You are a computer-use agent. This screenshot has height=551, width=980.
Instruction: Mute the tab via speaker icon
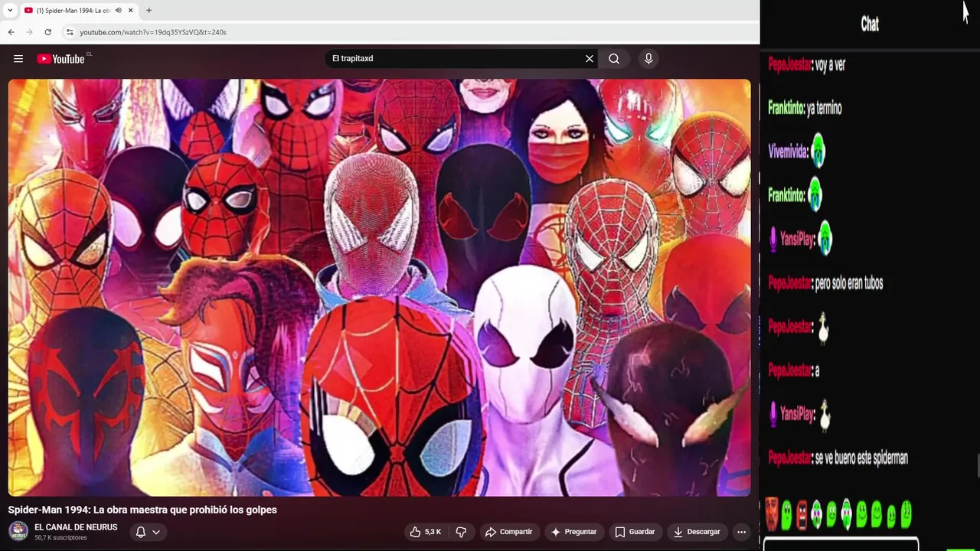(118, 11)
